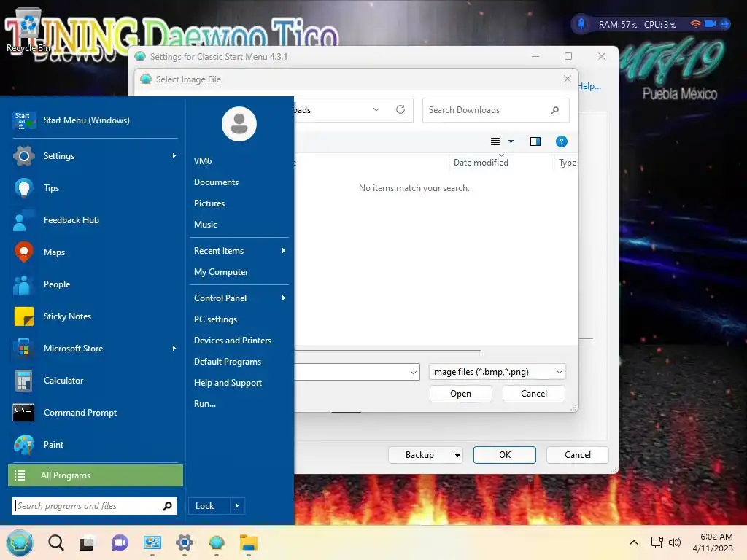The width and height of the screenshot is (747, 560).
Task: Open the view options dropdown arrow
Action: coord(511,141)
